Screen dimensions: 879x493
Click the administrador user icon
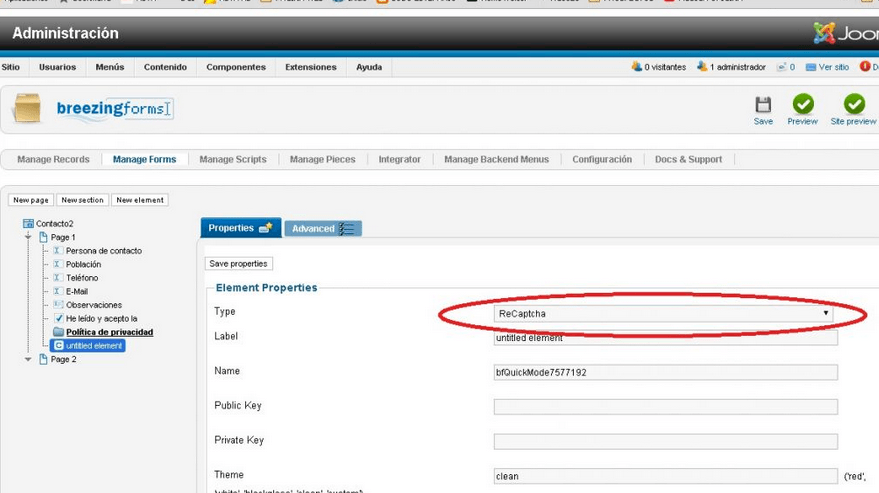coord(702,67)
